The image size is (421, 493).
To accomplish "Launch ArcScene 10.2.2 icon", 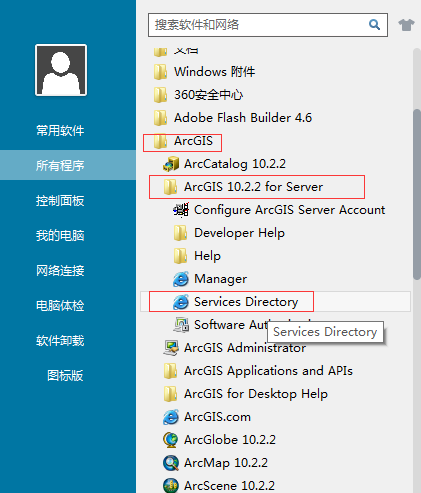I will pyautogui.click(x=171, y=486).
